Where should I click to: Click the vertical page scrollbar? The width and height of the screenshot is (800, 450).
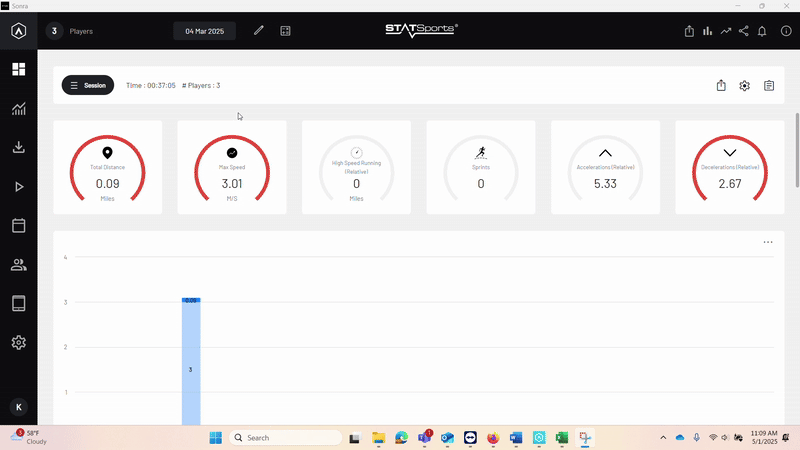click(797, 151)
